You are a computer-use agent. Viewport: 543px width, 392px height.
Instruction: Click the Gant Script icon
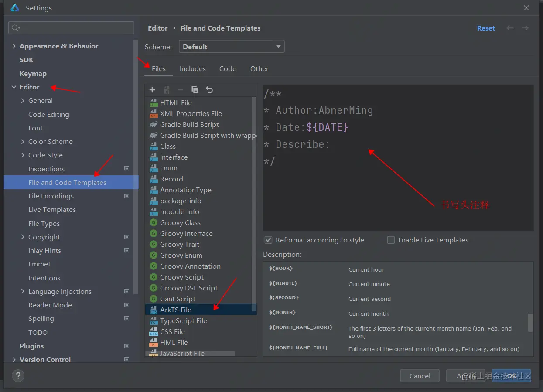point(154,299)
